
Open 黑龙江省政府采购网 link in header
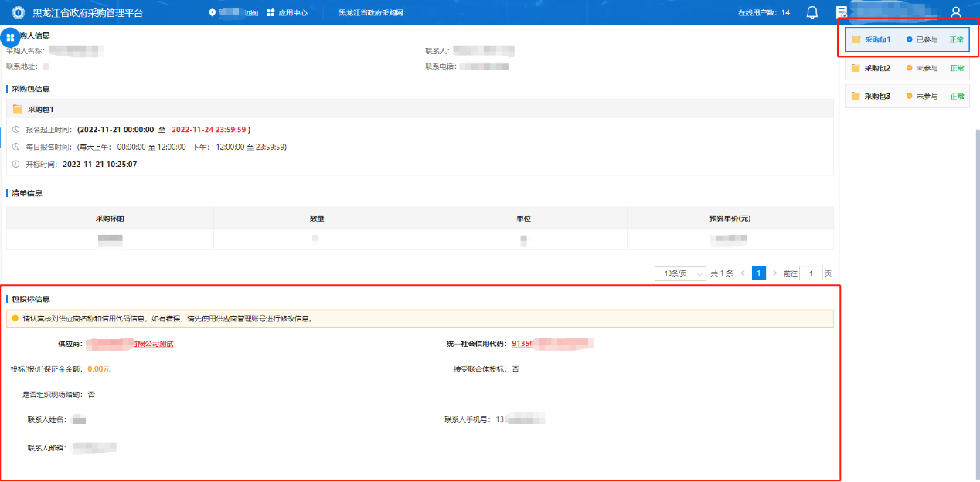371,13
